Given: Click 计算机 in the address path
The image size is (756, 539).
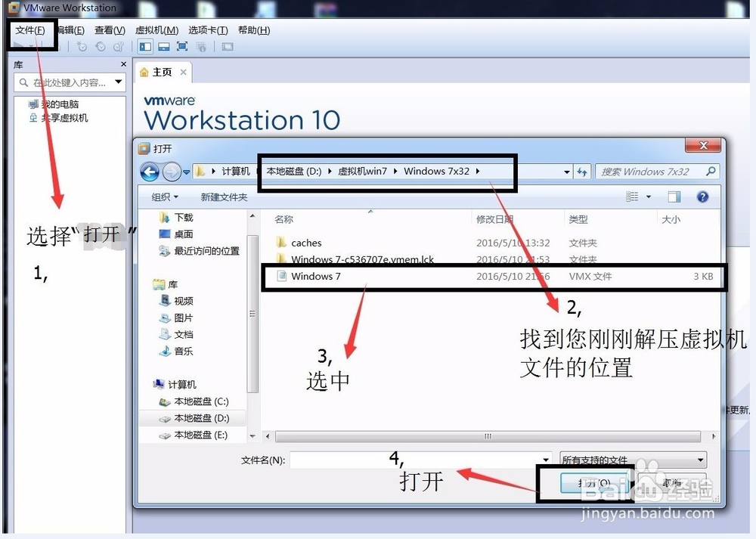Looking at the screenshot, I should [x=236, y=172].
